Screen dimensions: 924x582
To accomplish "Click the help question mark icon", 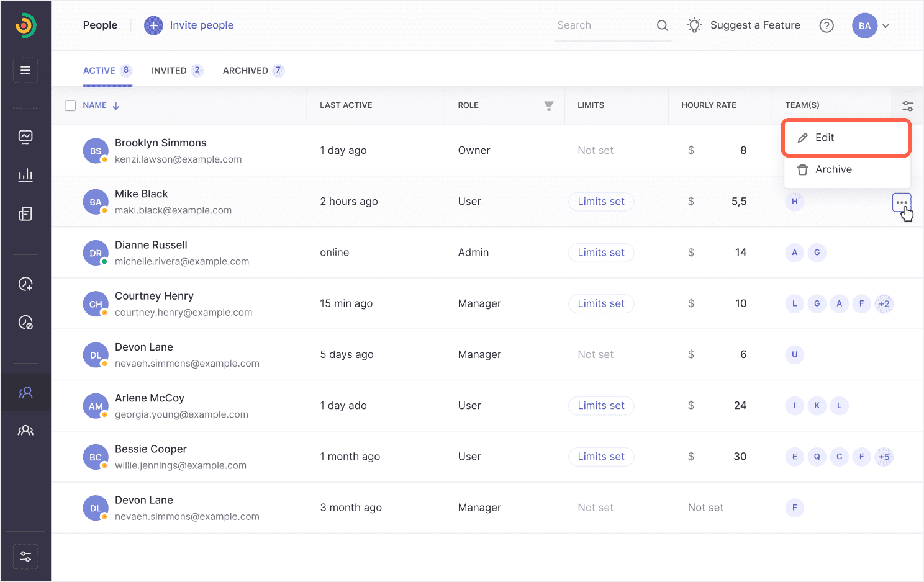I will [x=827, y=25].
